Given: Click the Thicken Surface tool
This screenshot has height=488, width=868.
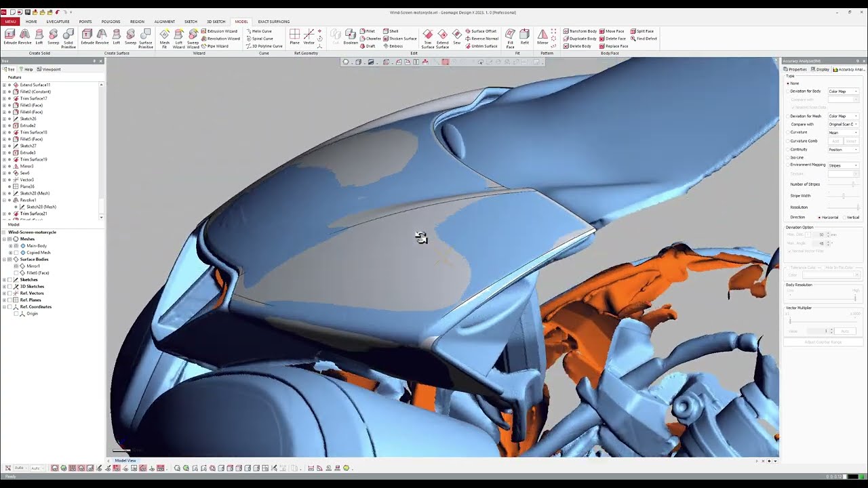Looking at the screenshot, I should coord(400,39).
